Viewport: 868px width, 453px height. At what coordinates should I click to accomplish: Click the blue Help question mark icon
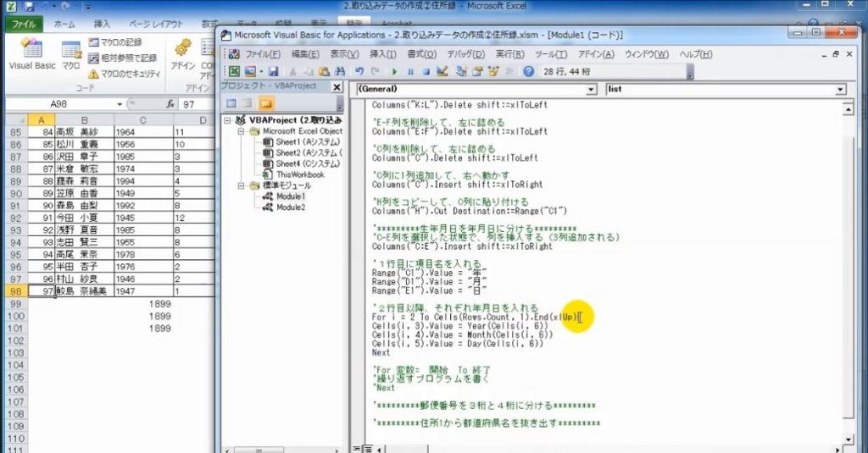point(528,71)
